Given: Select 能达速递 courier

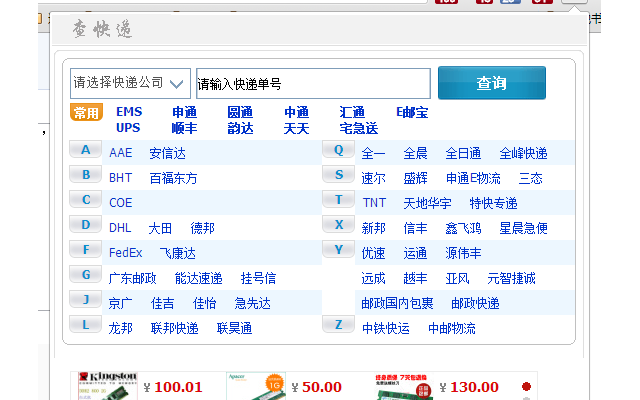Looking at the screenshot, I should [x=198, y=278].
